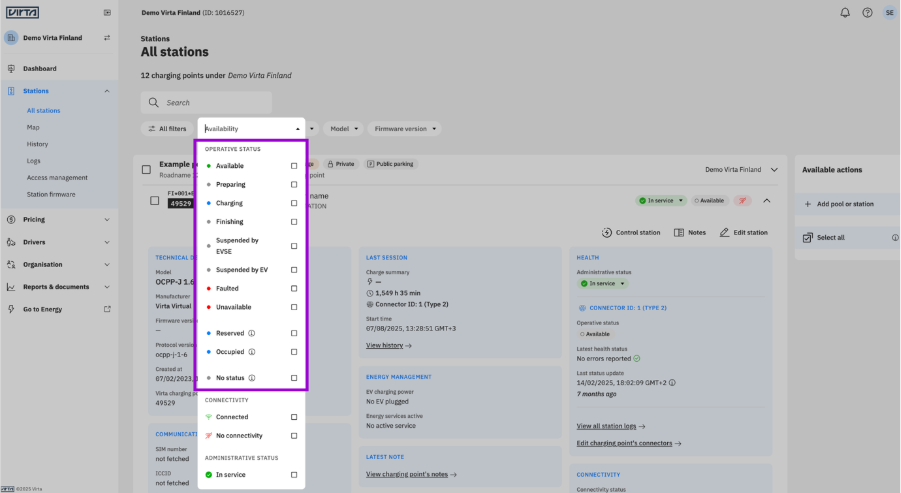901x493 pixels.
Task: Click the Reports & documents chart icon
Action: [11, 287]
